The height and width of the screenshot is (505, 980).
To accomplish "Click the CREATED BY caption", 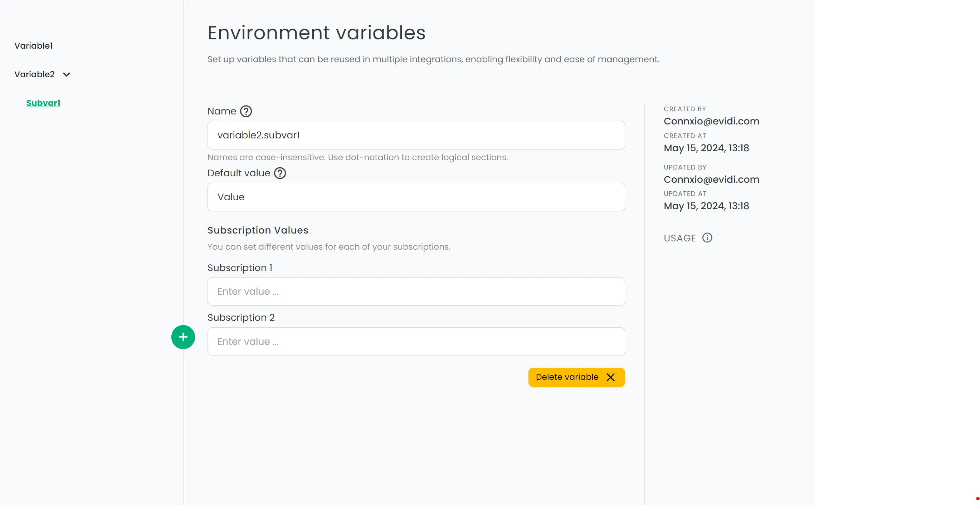I will [685, 109].
